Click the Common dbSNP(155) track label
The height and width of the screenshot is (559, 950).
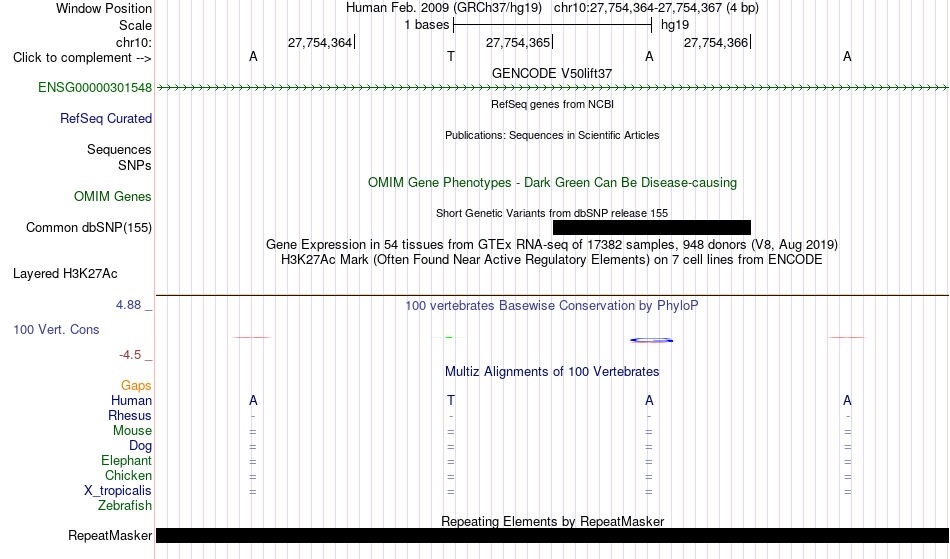(x=88, y=228)
